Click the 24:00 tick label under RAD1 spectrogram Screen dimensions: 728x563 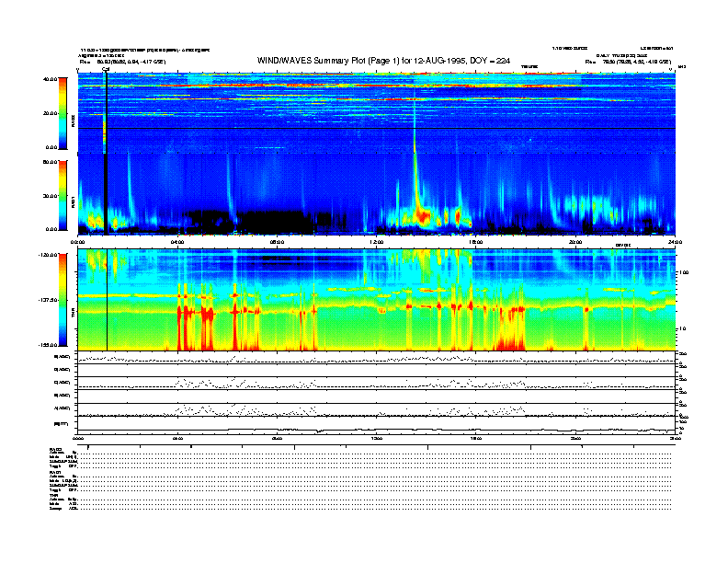pos(675,242)
